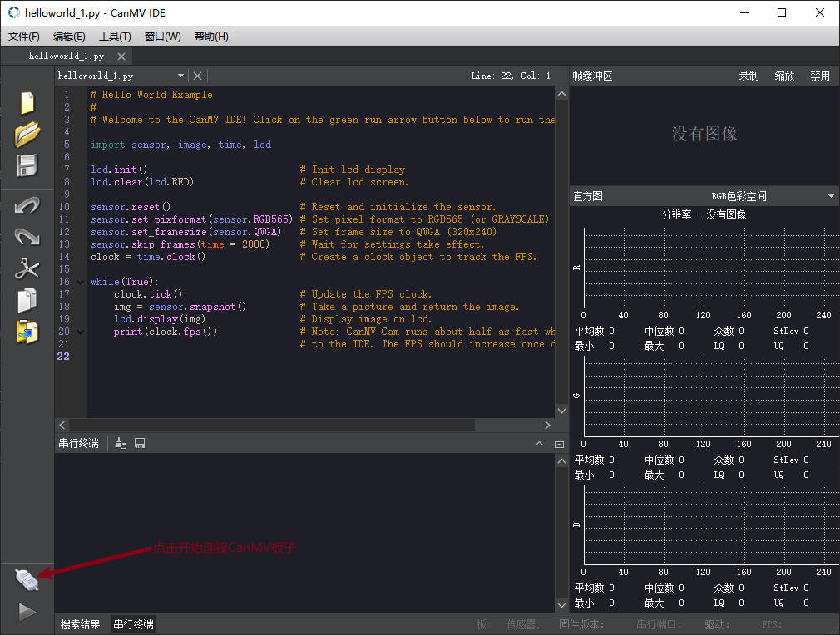The image size is (840, 635).
Task: Open the 工具(T) menu
Action: (x=115, y=37)
